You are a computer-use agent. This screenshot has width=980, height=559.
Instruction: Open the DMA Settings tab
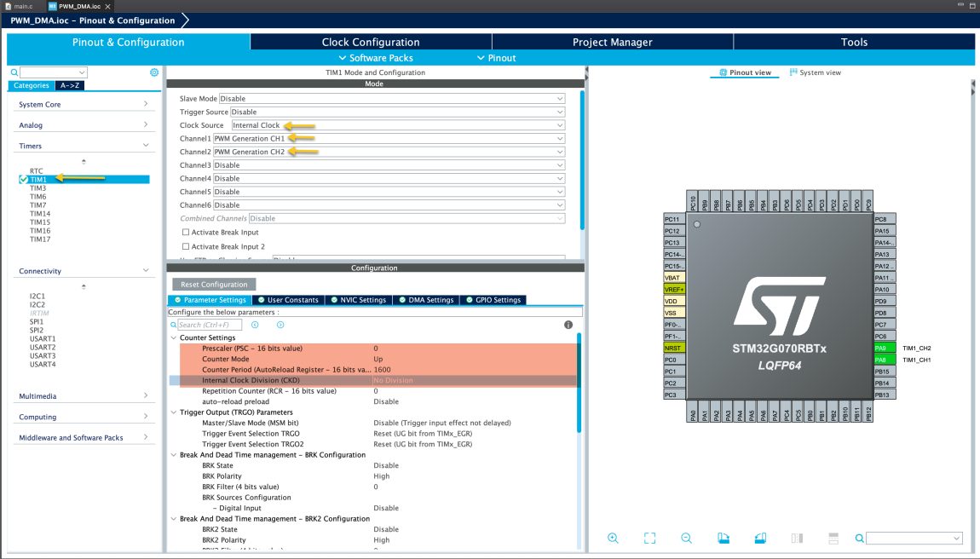click(426, 300)
